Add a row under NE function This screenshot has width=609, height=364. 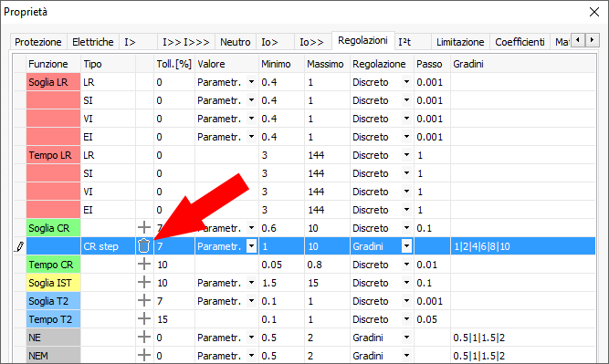point(144,338)
